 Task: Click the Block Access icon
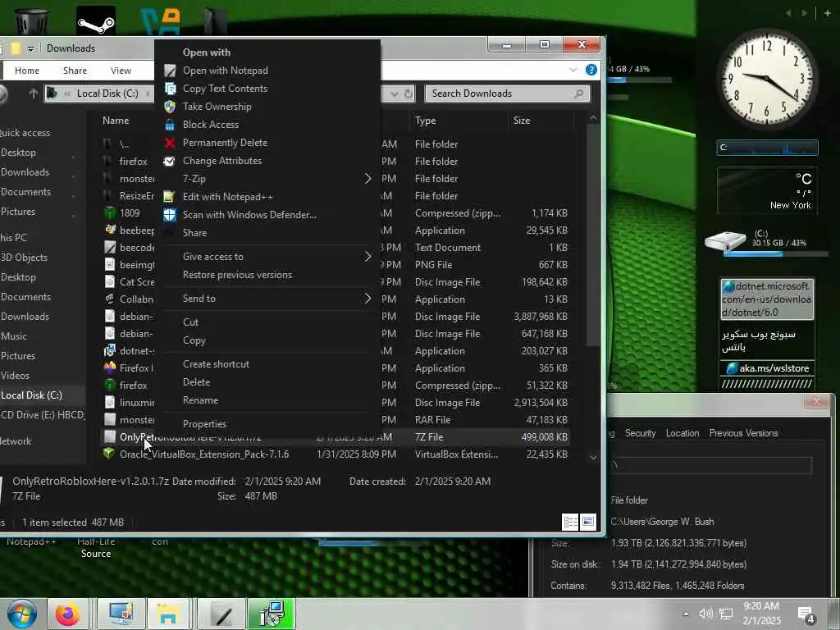tap(170, 125)
